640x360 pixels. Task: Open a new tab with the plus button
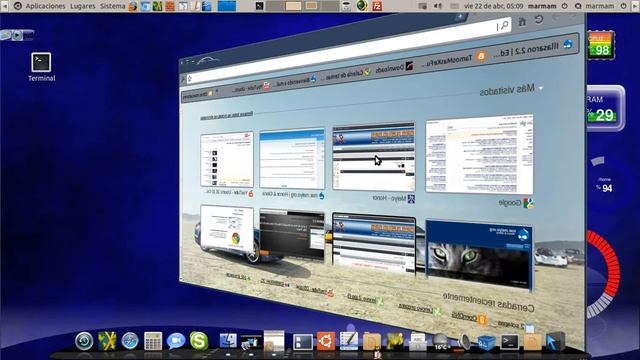click(460, 16)
